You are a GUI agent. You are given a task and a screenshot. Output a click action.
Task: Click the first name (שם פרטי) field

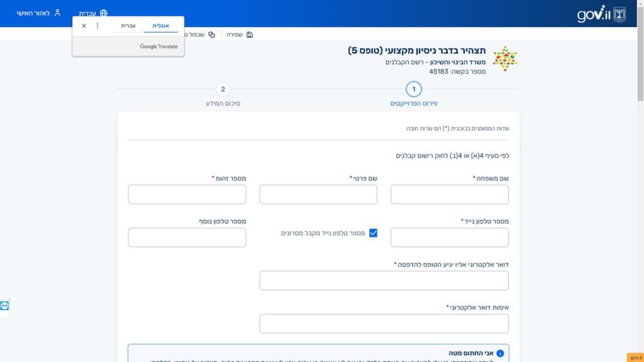tap(318, 195)
